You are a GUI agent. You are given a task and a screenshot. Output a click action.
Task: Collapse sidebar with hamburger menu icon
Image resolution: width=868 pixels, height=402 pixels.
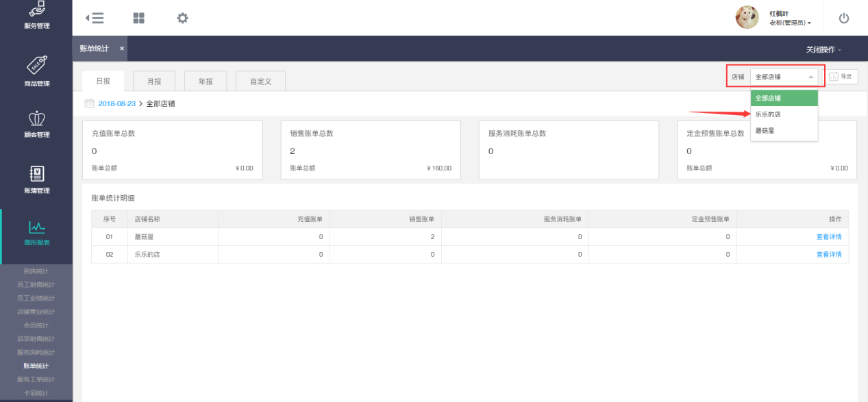pyautogui.click(x=95, y=18)
